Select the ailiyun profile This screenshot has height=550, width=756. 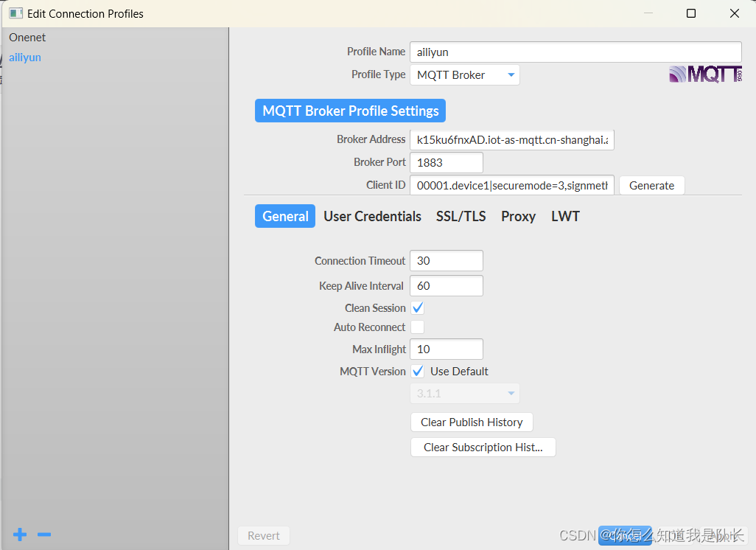(x=24, y=57)
